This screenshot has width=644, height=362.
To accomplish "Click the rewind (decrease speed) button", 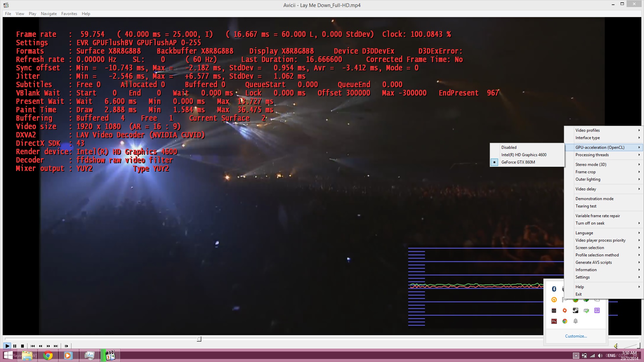I will tap(41, 346).
